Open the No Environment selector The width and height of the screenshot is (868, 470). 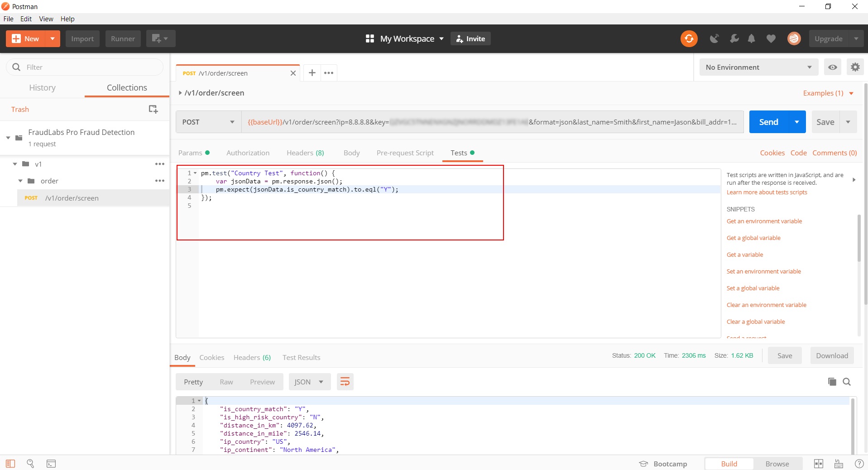point(759,67)
